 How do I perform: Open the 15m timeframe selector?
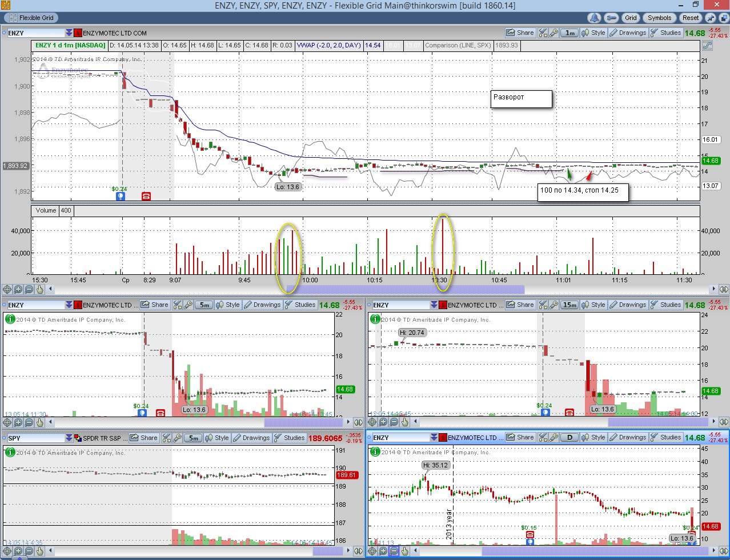pyautogui.click(x=570, y=305)
